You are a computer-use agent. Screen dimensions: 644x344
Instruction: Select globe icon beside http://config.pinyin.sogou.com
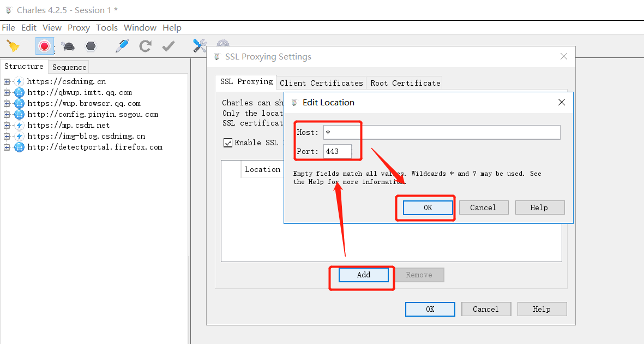point(19,114)
